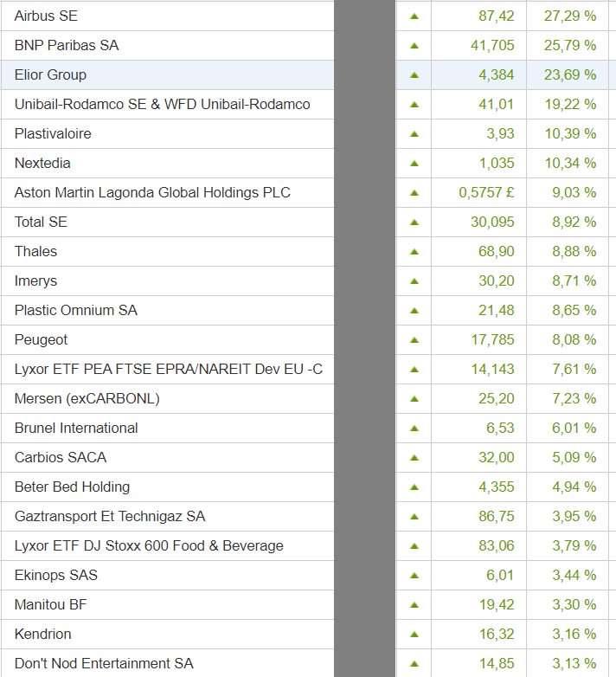Click the green up arrow for Airbus SE
Image resolution: width=616 pixels, height=677 pixels.
tap(414, 16)
